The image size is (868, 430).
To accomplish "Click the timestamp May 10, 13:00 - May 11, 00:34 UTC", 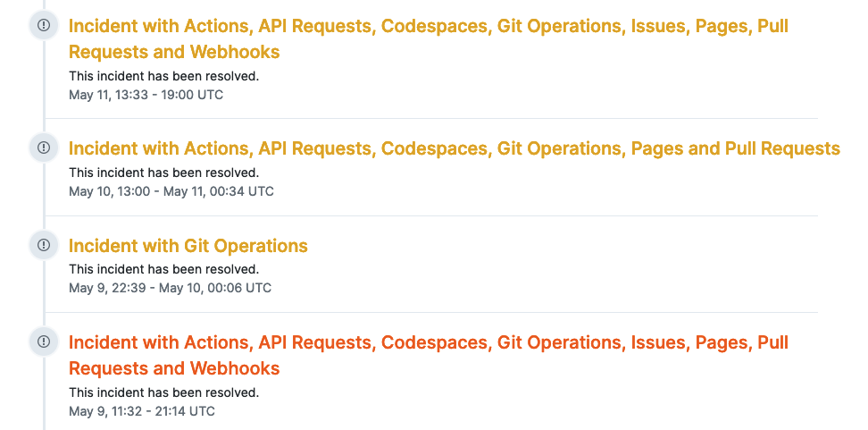I will tap(171, 191).
